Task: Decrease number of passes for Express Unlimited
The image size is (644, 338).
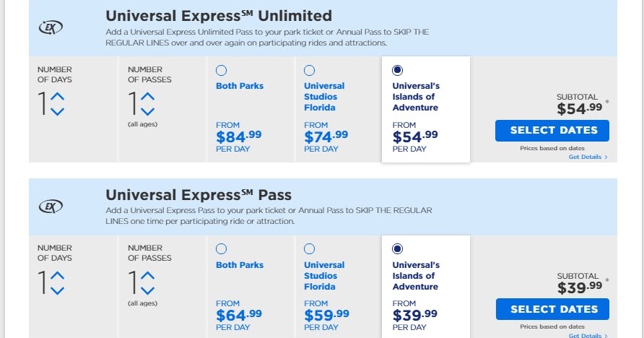Action: pos(148,111)
